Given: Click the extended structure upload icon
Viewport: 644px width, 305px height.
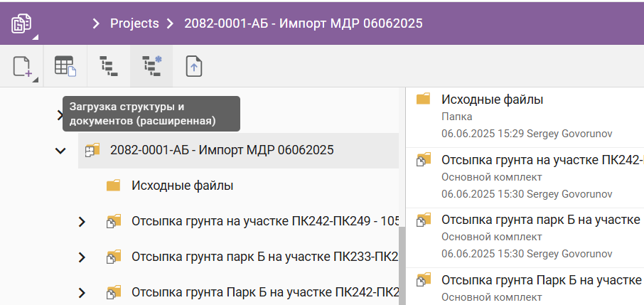Looking at the screenshot, I should point(152,67).
